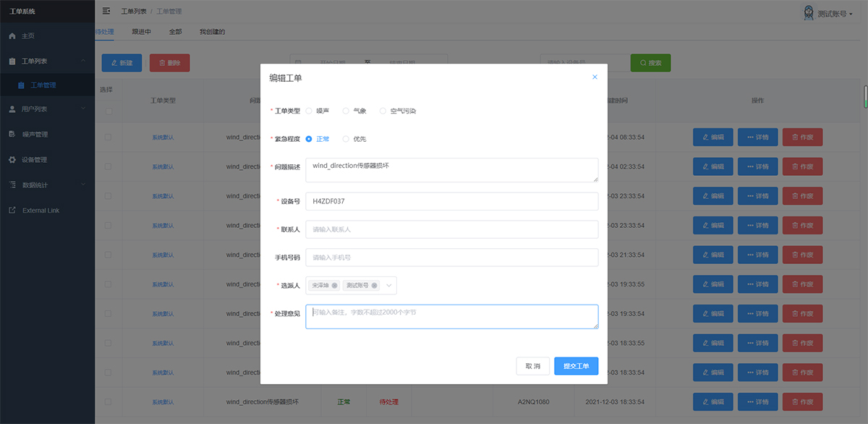Click the user avatar icon in header

click(809, 13)
